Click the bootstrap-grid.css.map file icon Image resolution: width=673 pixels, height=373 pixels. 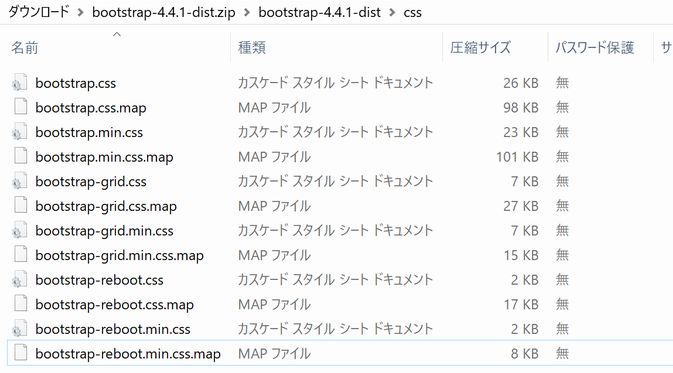20,206
